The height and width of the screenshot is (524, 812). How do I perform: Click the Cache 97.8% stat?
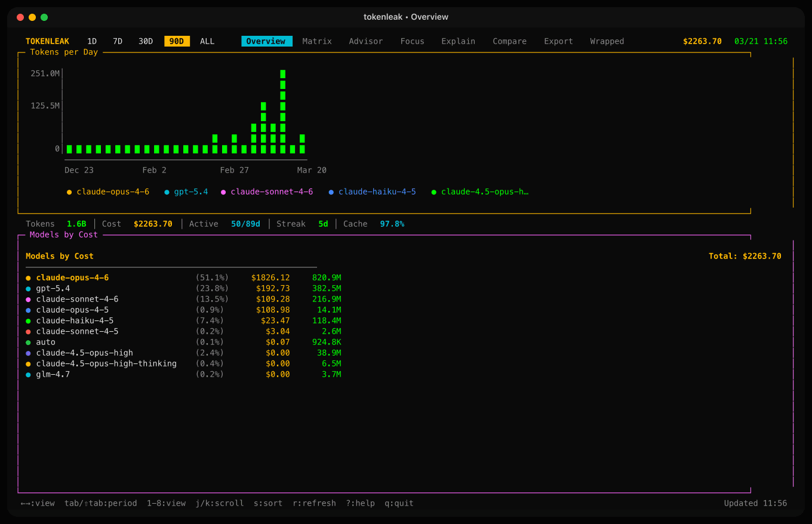pos(374,224)
